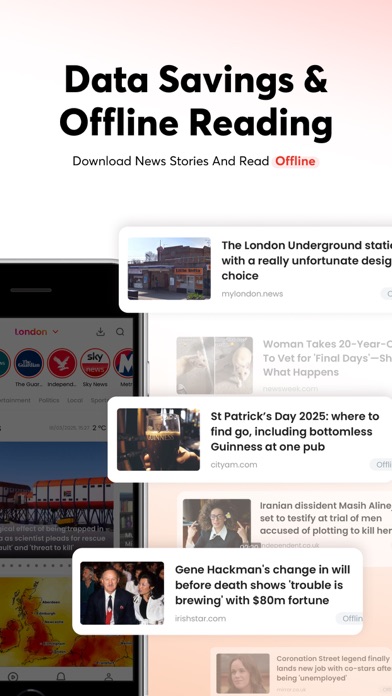Tap the white cat story thumbnail

214,365
